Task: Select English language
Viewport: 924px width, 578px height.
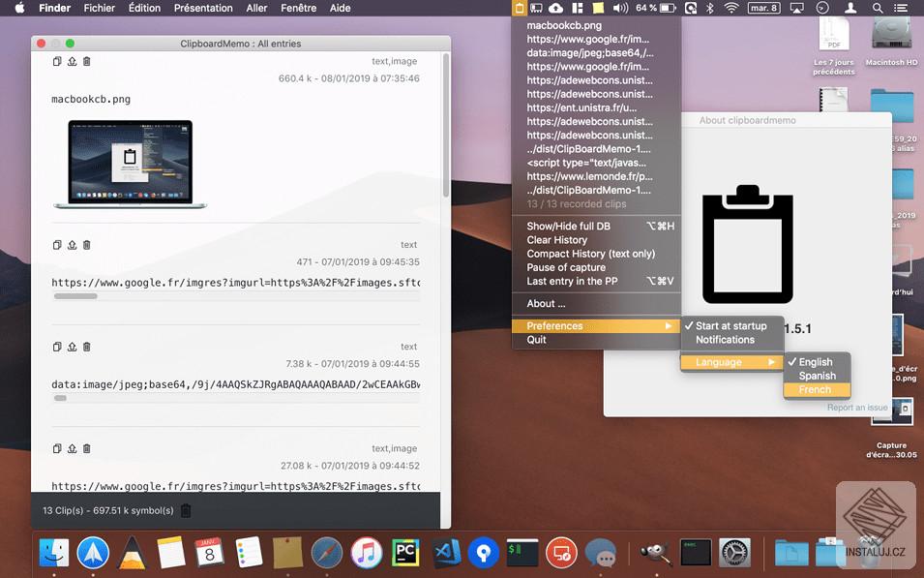Action: point(817,362)
